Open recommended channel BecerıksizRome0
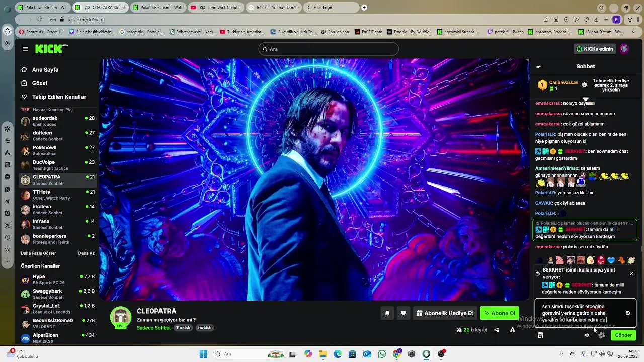The image size is (644, 362). pyautogui.click(x=57, y=323)
